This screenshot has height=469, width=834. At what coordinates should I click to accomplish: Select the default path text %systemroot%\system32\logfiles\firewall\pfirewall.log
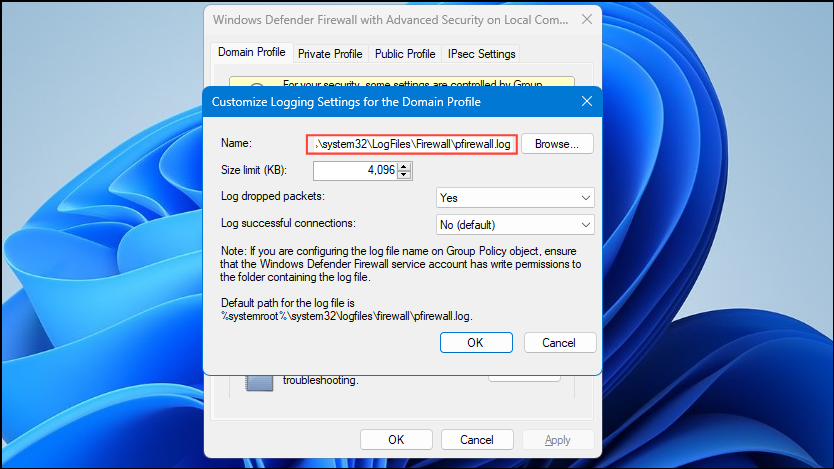point(347,316)
